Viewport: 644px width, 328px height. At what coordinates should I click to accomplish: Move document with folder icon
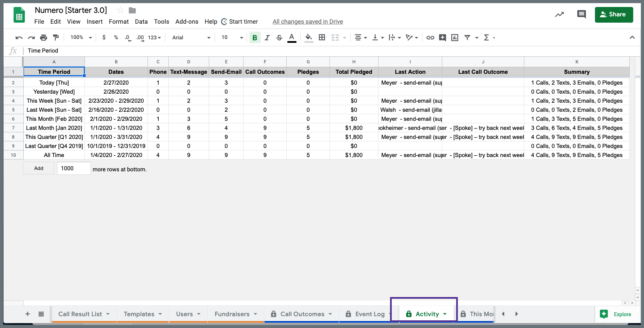pyautogui.click(x=132, y=10)
